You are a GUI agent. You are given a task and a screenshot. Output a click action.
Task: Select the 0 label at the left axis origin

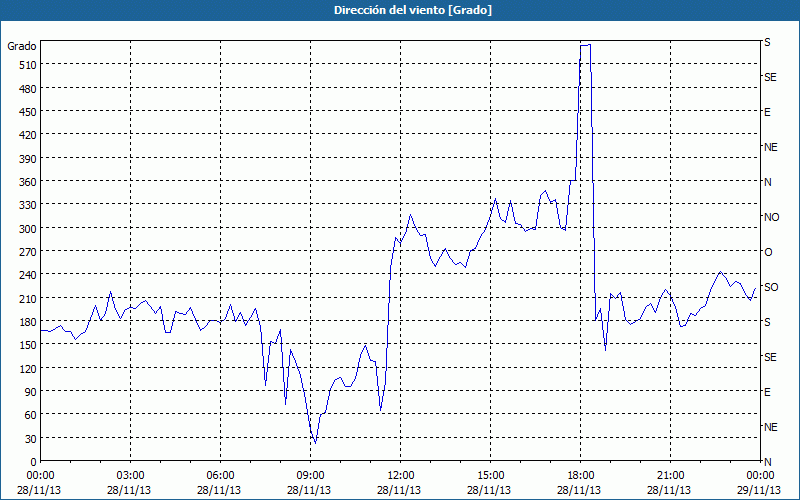pos(34,462)
